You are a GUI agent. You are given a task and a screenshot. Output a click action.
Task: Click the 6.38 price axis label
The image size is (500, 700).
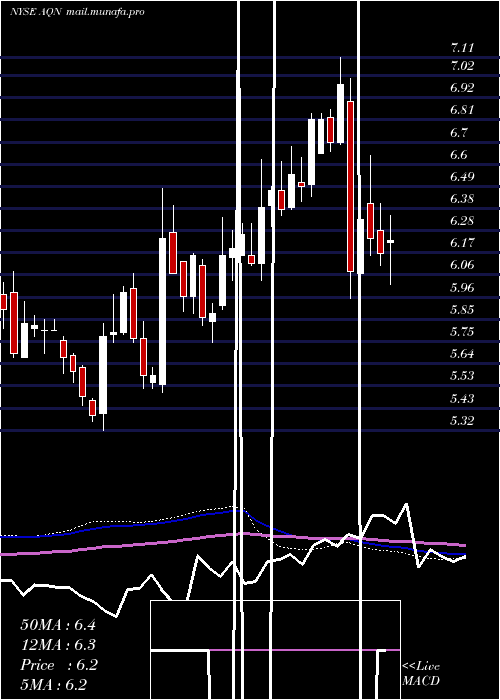coord(462,199)
